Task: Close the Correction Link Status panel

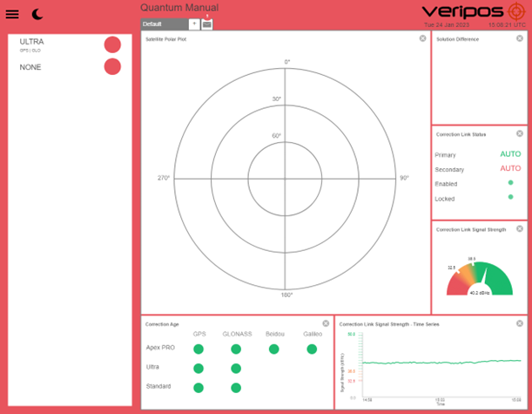Action: click(520, 133)
